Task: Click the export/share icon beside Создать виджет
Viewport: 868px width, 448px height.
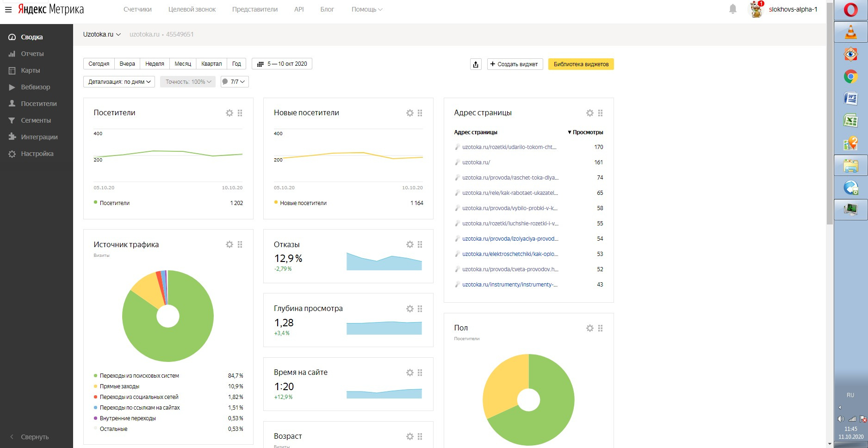Action: tap(476, 64)
